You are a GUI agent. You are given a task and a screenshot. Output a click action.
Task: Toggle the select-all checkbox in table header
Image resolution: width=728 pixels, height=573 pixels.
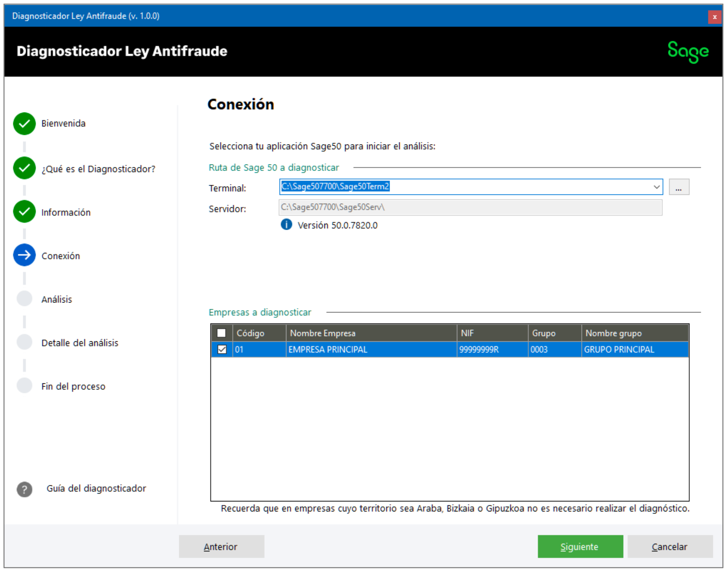pyautogui.click(x=222, y=333)
